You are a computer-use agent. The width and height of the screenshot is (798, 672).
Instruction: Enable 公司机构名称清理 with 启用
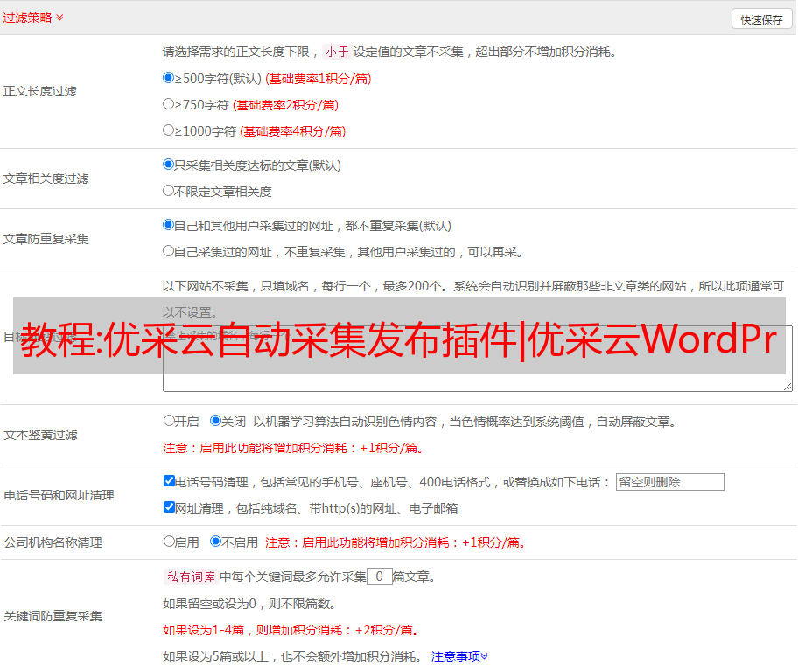click(x=169, y=542)
